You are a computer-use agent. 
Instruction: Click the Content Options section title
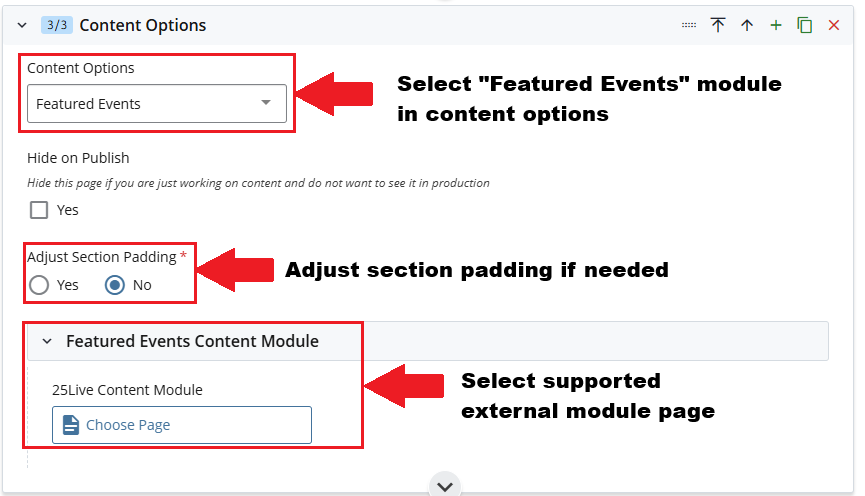pyautogui.click(x=142, y=26)
